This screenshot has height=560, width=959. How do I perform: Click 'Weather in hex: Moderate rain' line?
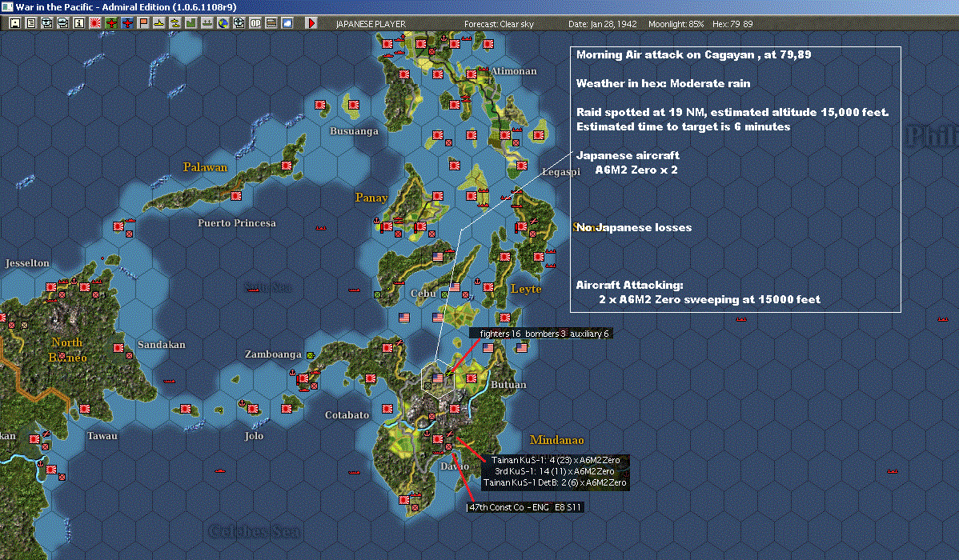pyautogui.click(x=663, y=83)
